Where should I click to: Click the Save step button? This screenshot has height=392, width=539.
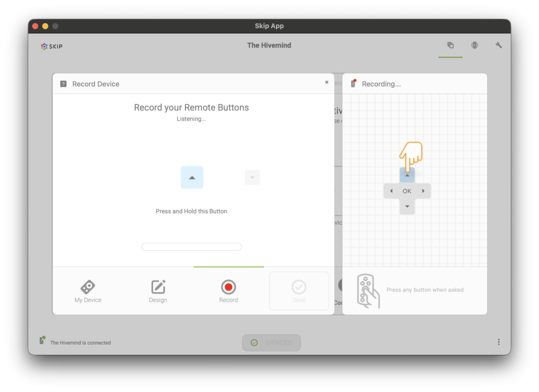[299, 291]
